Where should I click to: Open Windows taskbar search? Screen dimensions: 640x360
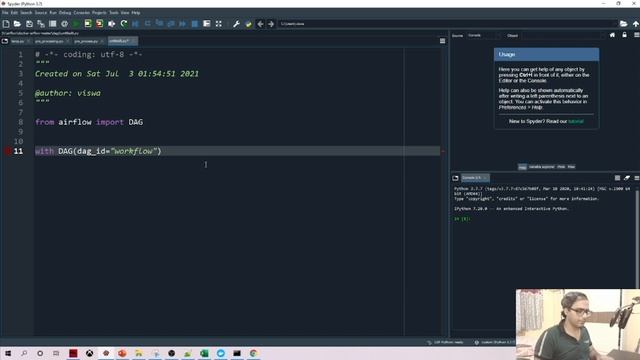(x=24, y=353)
